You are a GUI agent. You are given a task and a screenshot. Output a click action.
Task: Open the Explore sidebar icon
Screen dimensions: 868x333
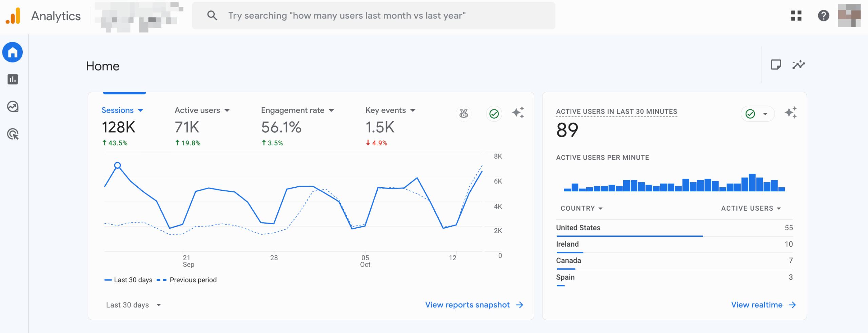13,107
